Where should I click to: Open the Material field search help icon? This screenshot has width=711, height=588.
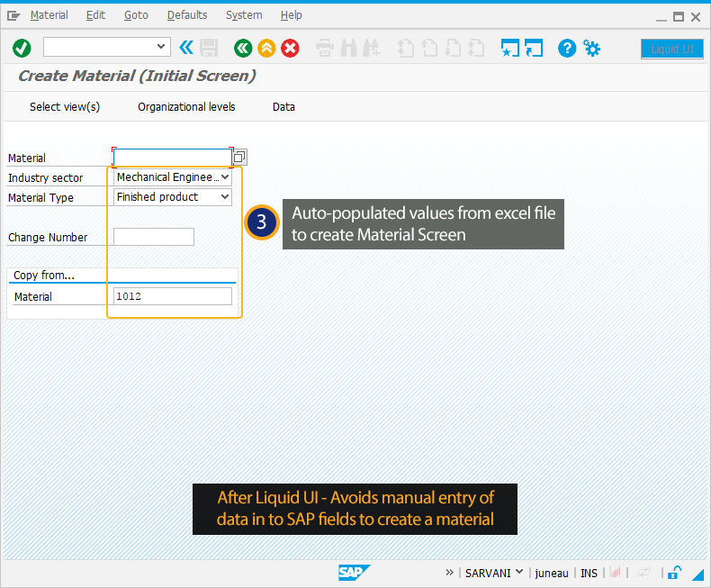coord(240,158)
